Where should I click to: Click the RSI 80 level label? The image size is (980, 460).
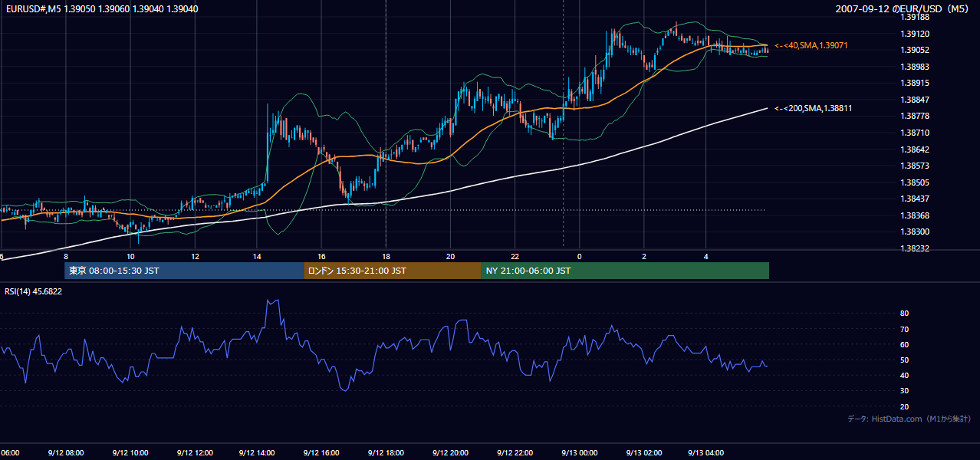[905, 314]
